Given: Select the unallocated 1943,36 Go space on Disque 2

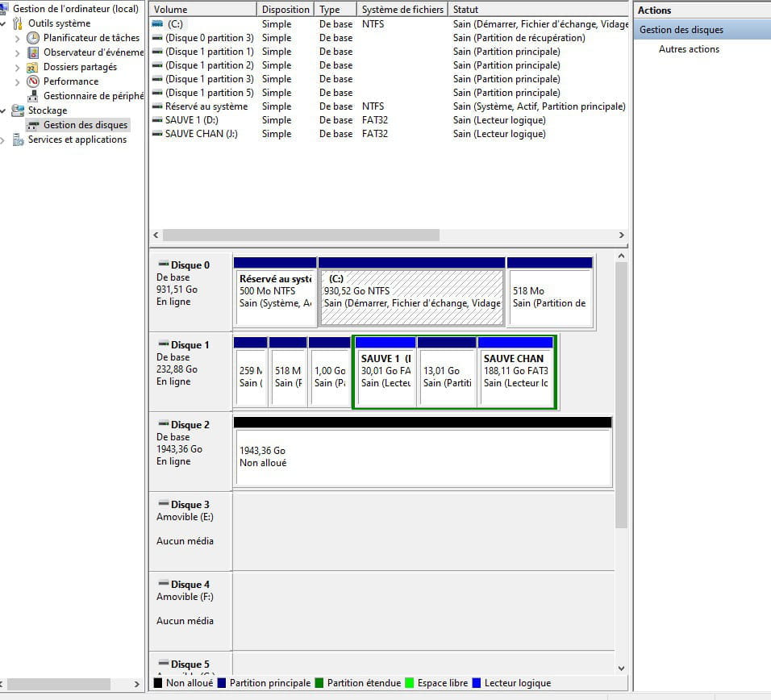Looking at the screenshot, I should [422, 457].
